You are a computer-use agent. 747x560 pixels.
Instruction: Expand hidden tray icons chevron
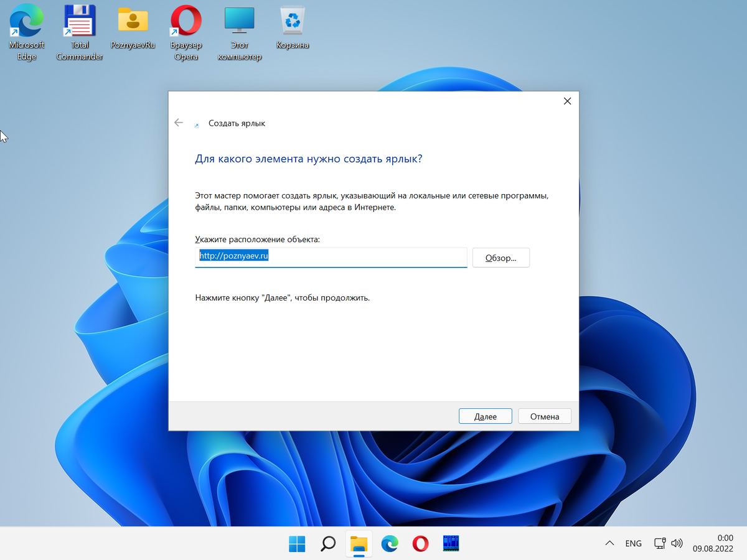[609, 544]
